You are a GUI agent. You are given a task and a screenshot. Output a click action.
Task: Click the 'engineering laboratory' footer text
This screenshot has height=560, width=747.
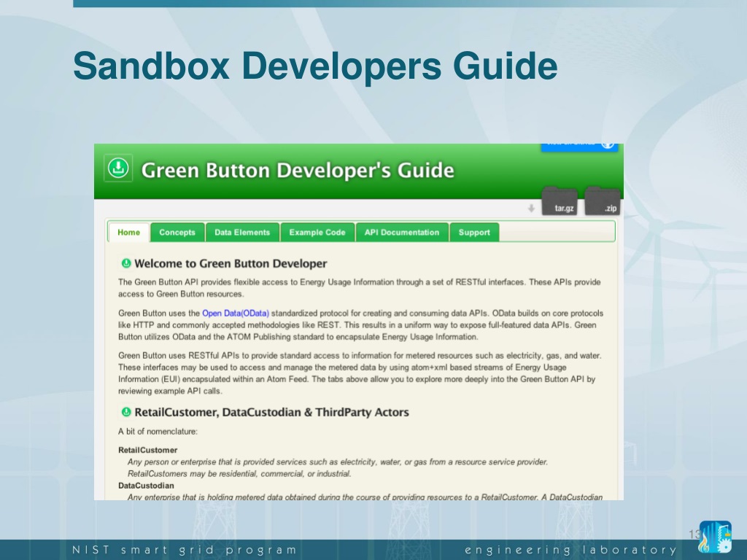point(570,550)
